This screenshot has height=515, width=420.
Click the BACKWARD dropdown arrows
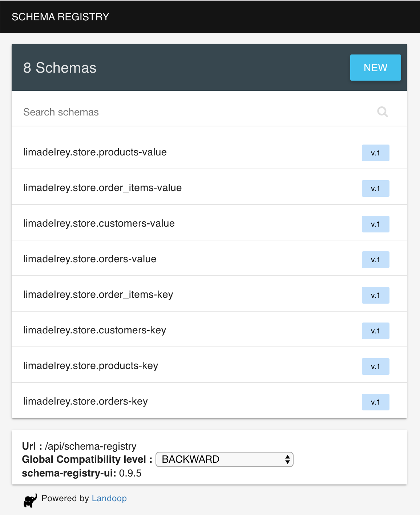coord(287,459)
